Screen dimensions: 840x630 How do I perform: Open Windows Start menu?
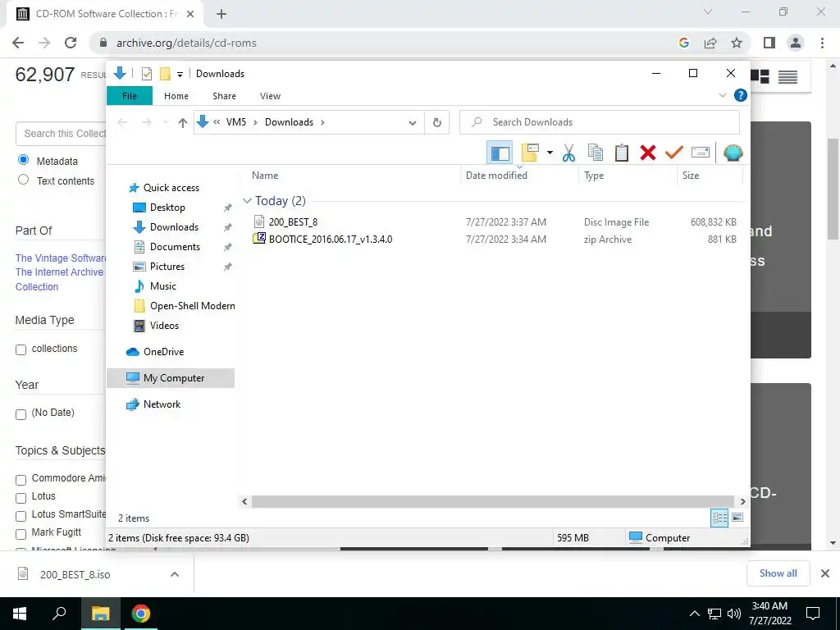coord(20,614)
